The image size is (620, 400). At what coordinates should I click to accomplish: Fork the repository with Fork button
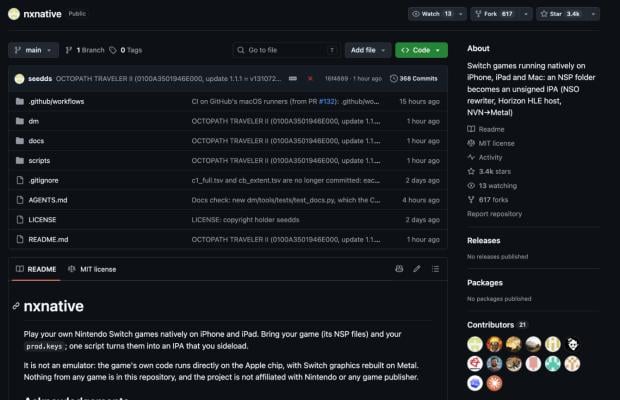[494, 14]
